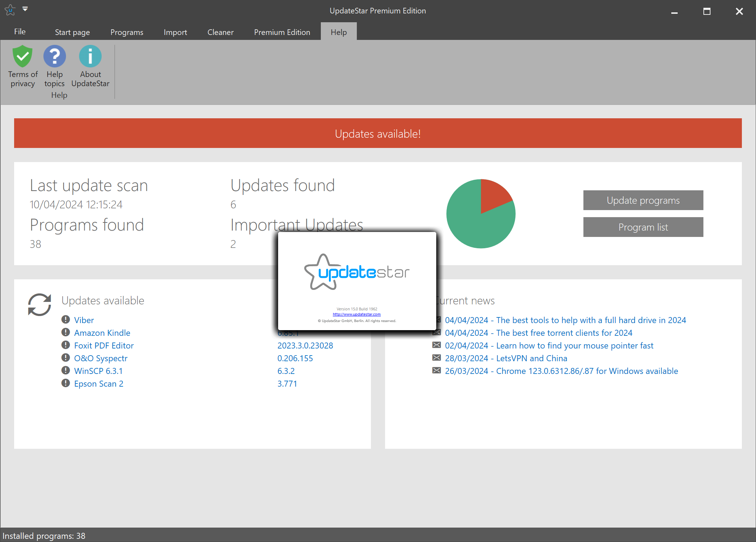Switch to the Cleaner tab

pyautogui.click(x=220, y=32)
